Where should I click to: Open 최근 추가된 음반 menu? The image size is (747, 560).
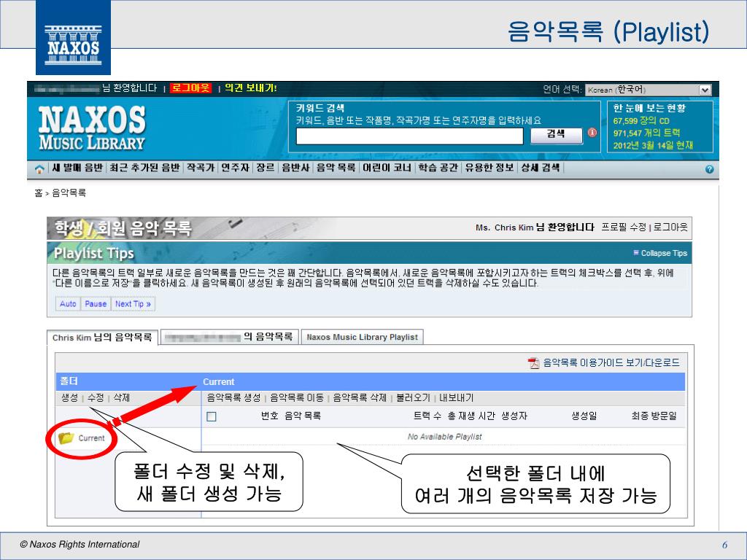point(144,168)
